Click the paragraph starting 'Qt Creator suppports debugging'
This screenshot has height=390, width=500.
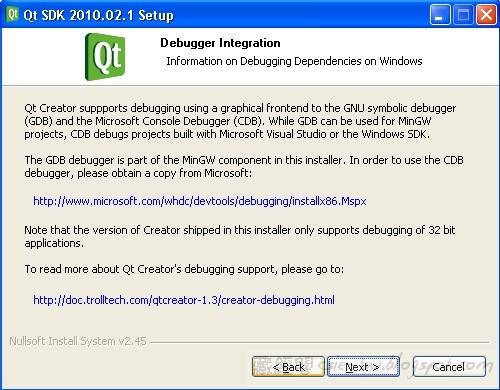(x=240, y=121)
